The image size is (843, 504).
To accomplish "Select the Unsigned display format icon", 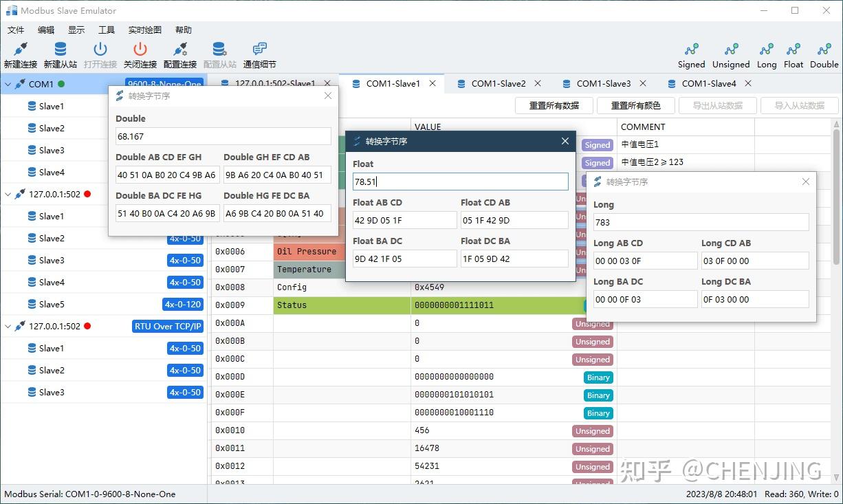I will pyautogui.click(x=730, y=54).
